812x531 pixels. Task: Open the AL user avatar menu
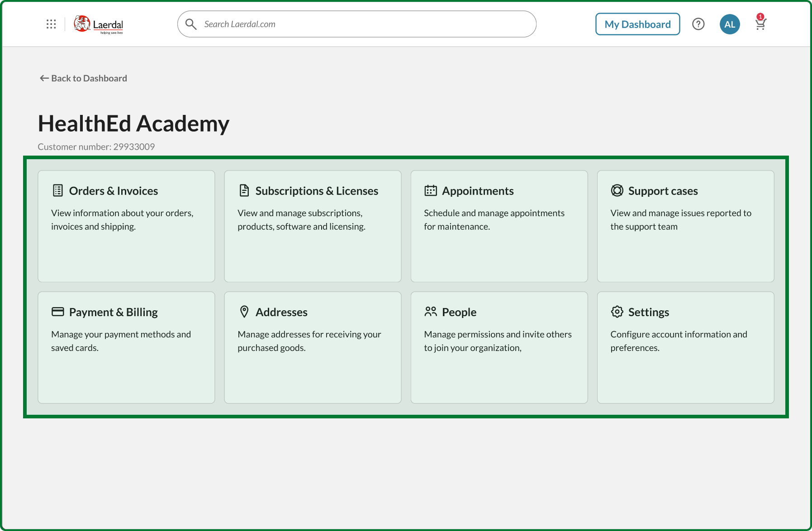729,24
